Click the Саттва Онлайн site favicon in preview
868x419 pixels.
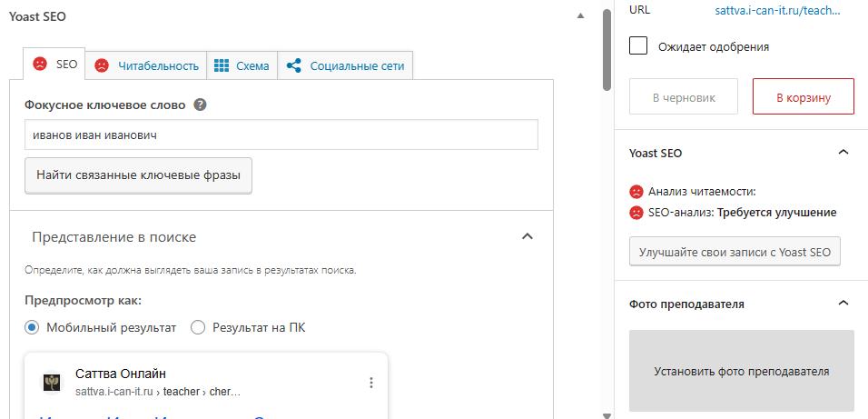52,383
